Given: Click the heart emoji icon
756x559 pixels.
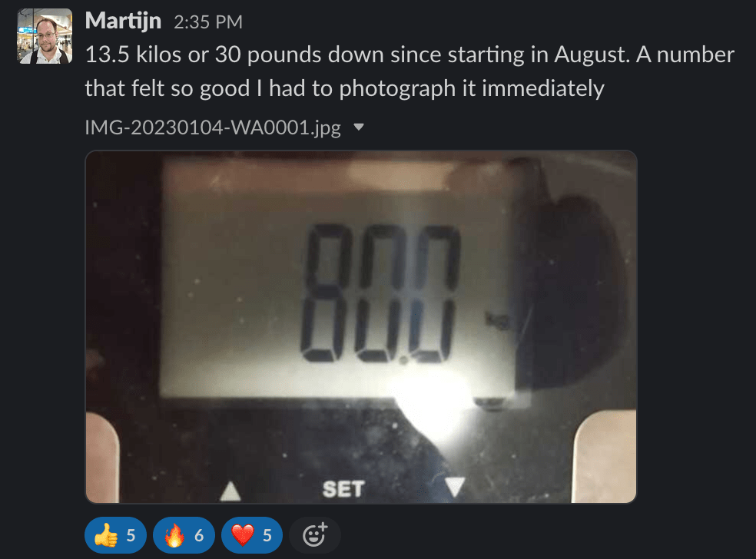Looking at the screenshot, I should click(x=243, y=535).
